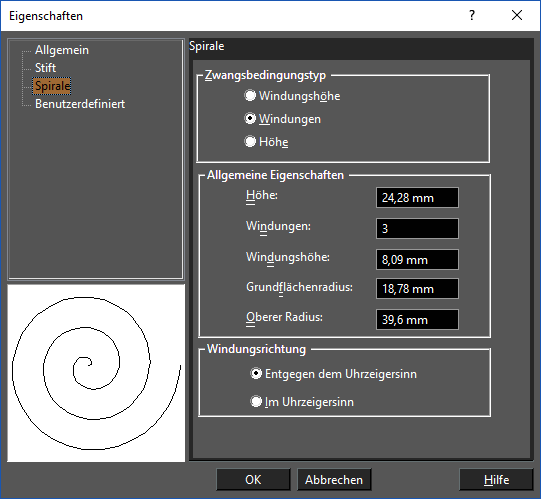Focus the Windungshöhe field 8,09 mm

(417, 259)
